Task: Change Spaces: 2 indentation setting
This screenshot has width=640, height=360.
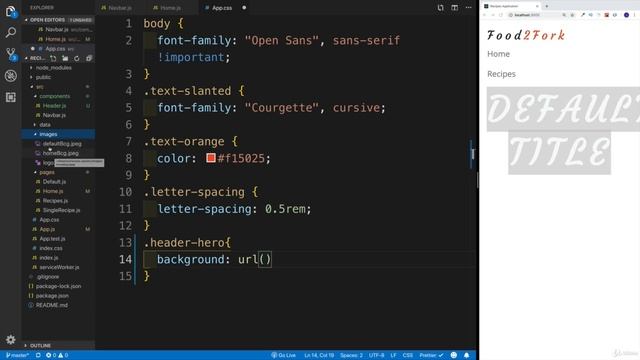Action: 351,355
